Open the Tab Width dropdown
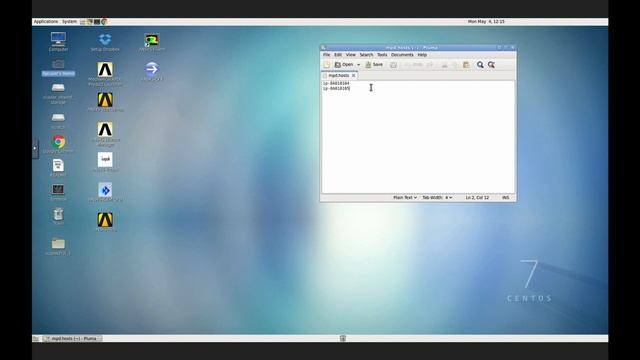Screen dimensions: 640x360 click(x=437, y=198)
